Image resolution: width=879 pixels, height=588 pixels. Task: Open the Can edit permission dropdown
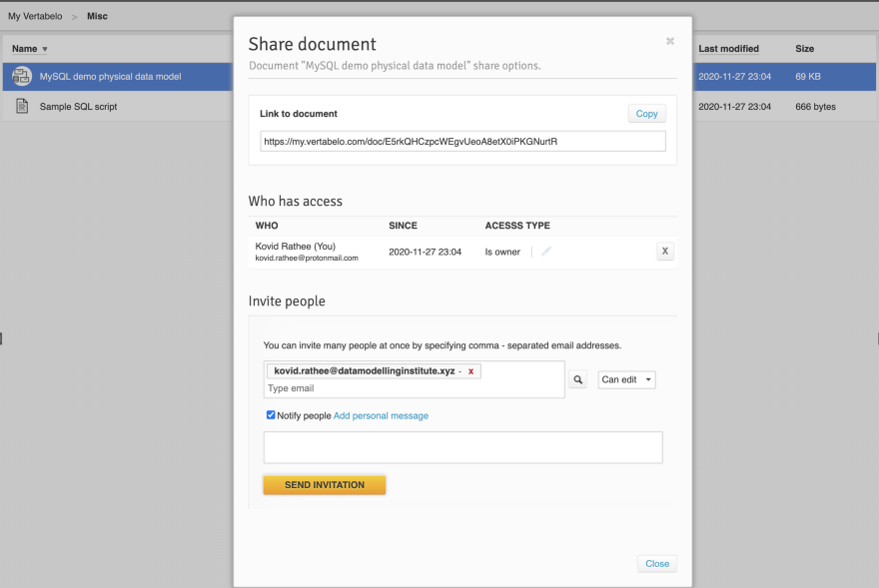tap(626, 379)
